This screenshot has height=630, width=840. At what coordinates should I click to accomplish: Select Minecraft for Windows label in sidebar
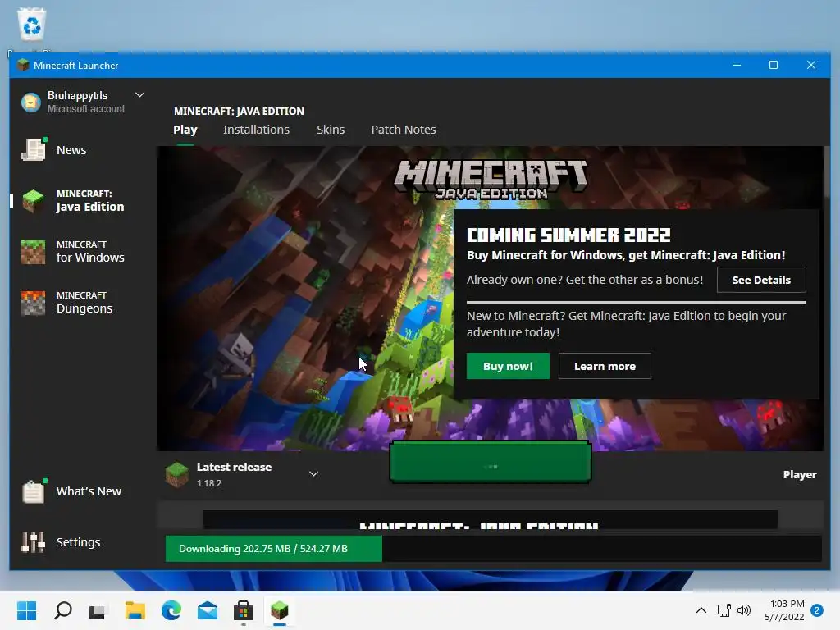(90, 252)
